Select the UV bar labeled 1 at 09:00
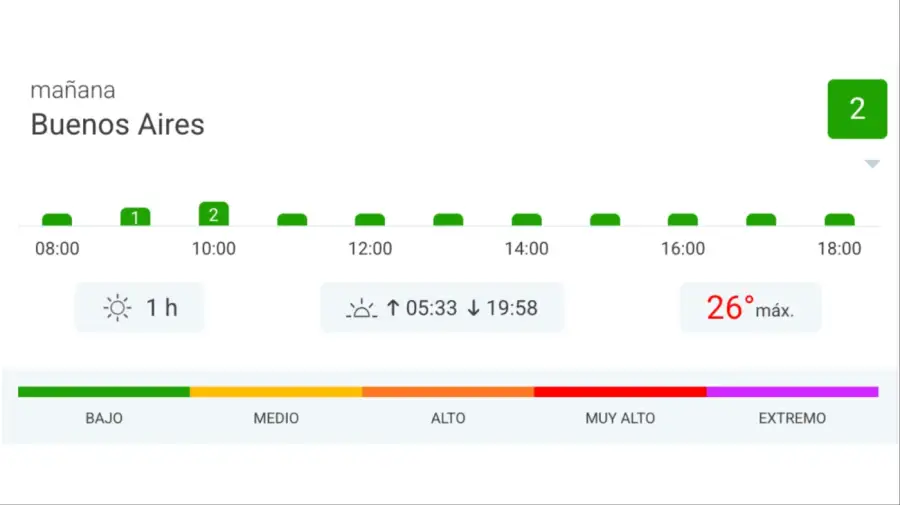The height and width of the screenshot is (505, 900). tap(135, 217)
